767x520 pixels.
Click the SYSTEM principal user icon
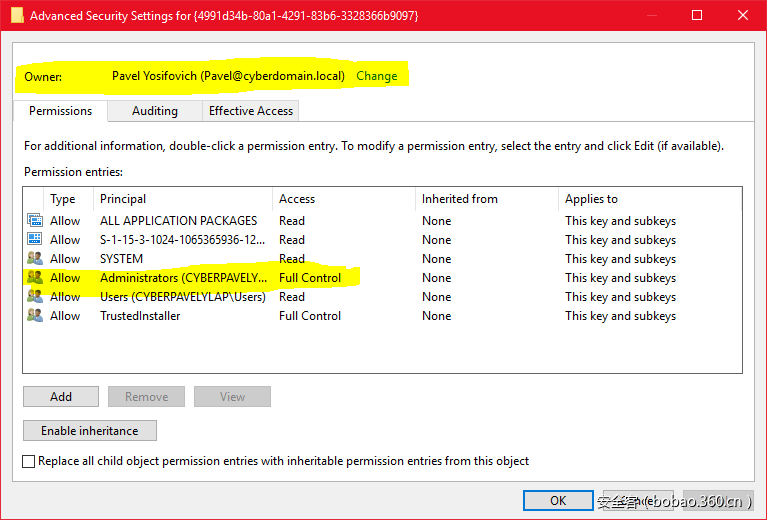tap(35, 259)
